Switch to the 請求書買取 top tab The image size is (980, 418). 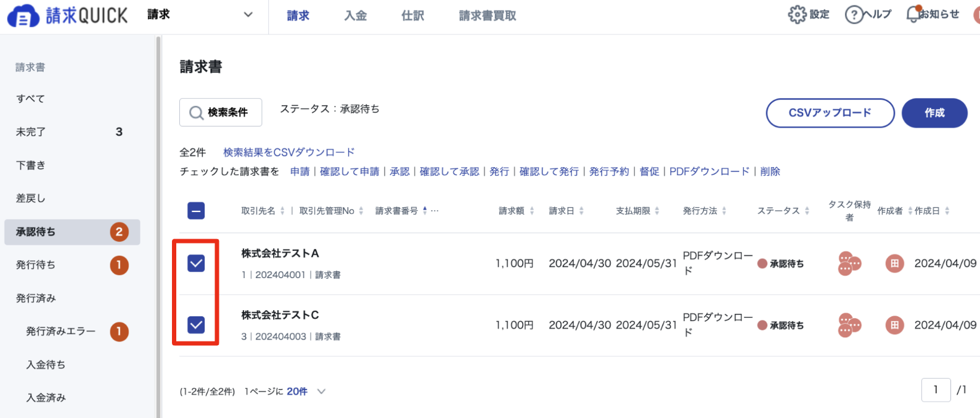click(488, 15)
